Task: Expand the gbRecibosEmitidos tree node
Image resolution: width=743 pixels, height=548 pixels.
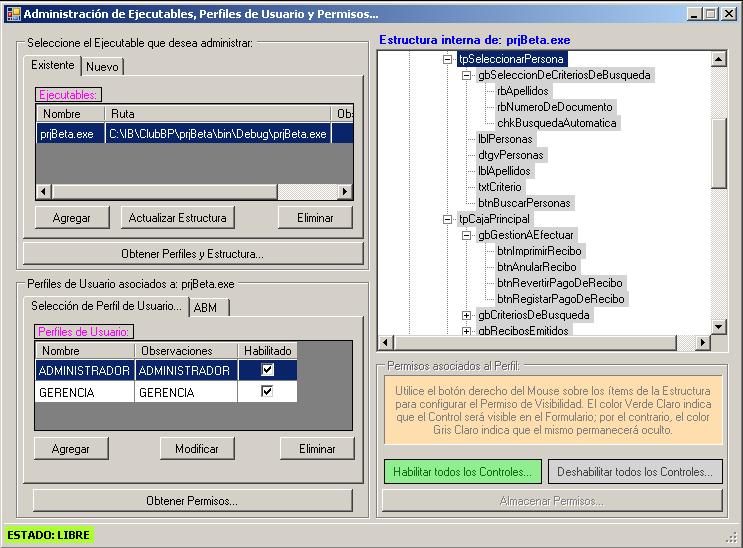Action: coord(466,331)
